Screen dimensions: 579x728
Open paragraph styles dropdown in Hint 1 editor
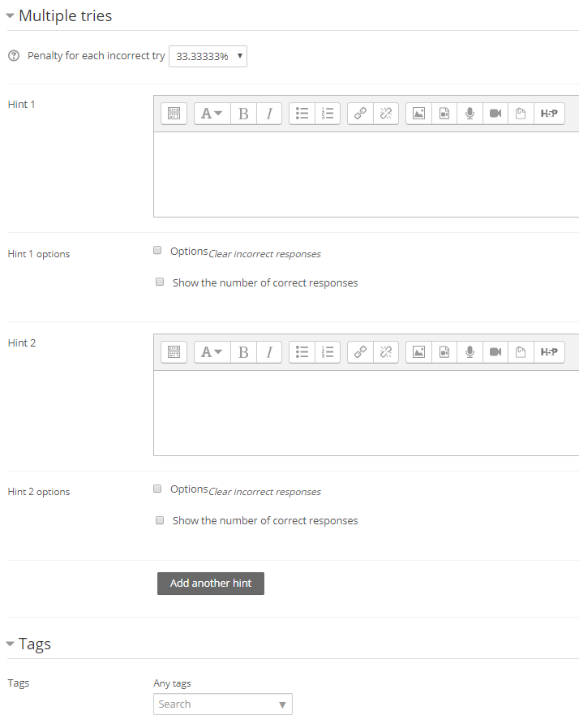click(x=212, y=114)
